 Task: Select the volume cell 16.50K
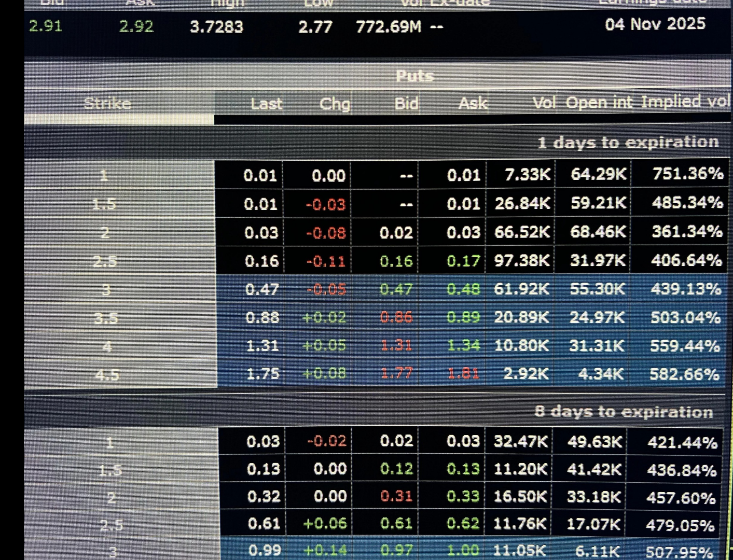(520, 497)
